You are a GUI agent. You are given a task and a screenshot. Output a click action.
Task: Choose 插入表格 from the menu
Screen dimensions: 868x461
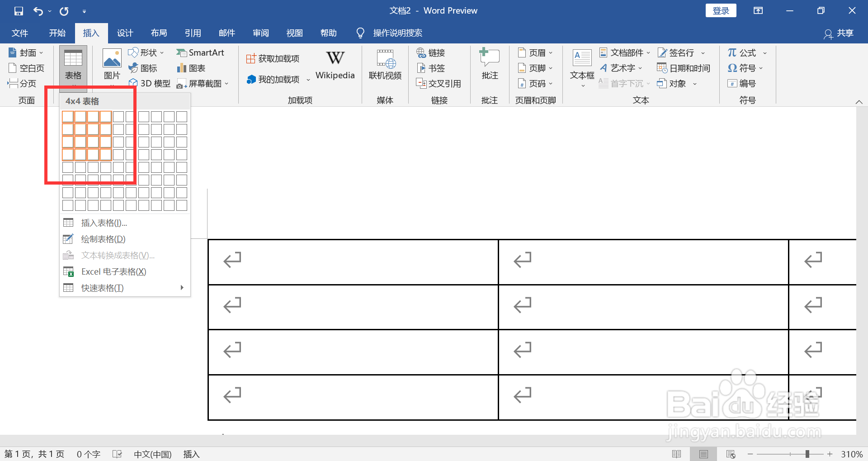coord(103,223)
